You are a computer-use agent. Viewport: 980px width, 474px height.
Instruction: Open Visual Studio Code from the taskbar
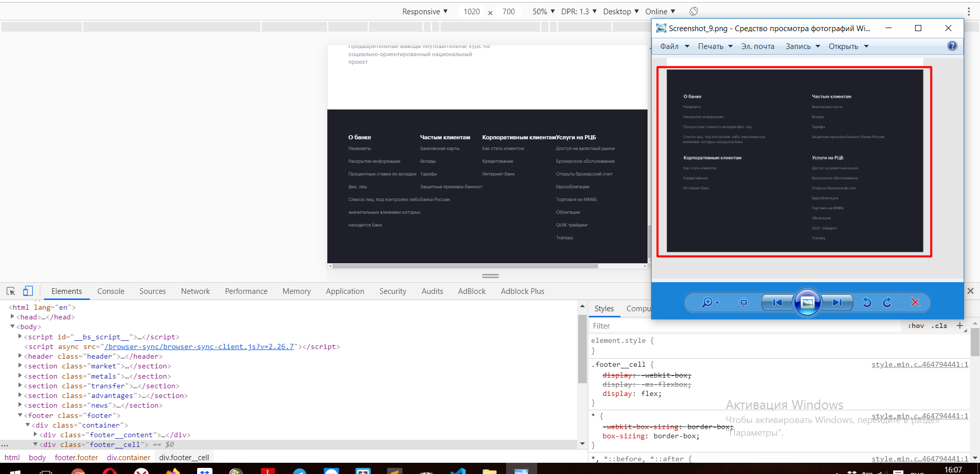458,471
